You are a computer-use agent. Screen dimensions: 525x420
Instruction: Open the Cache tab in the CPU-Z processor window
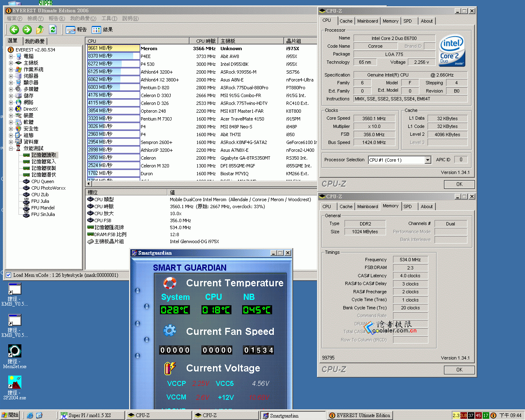coord(346,21)
